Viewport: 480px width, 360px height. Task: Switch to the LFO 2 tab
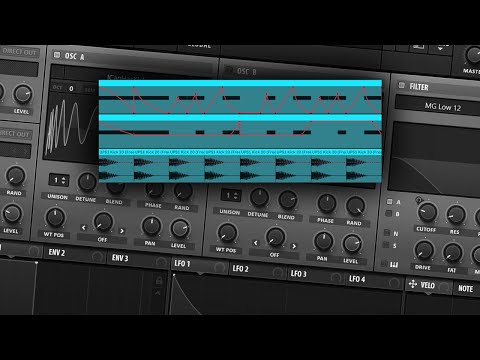pos(240,268)
